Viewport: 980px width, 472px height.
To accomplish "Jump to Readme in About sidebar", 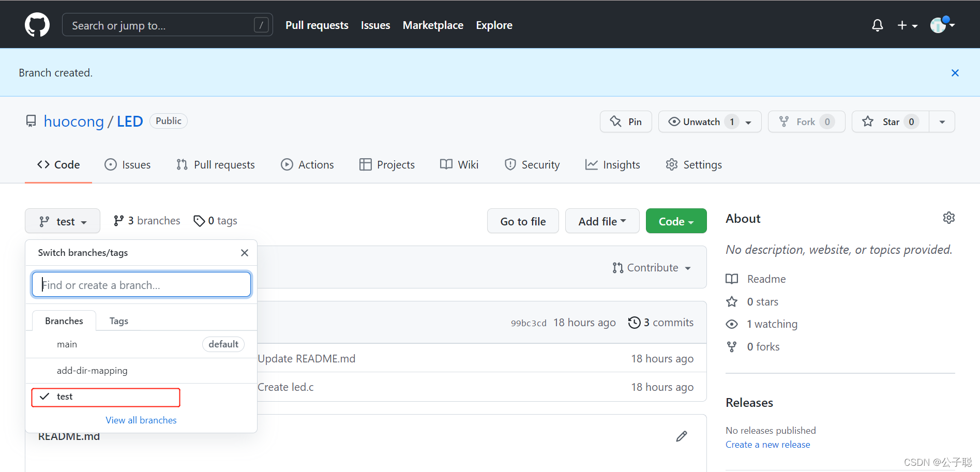I will (756, 279).
